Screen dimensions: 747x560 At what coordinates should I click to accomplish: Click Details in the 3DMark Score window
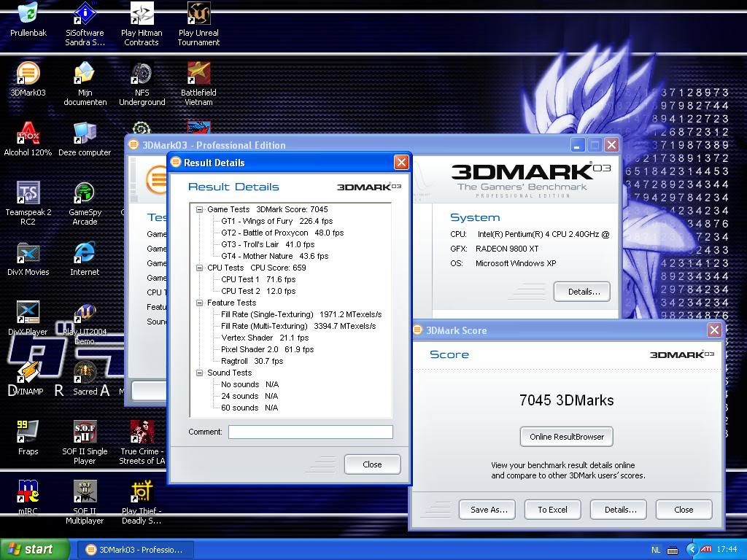619,510
